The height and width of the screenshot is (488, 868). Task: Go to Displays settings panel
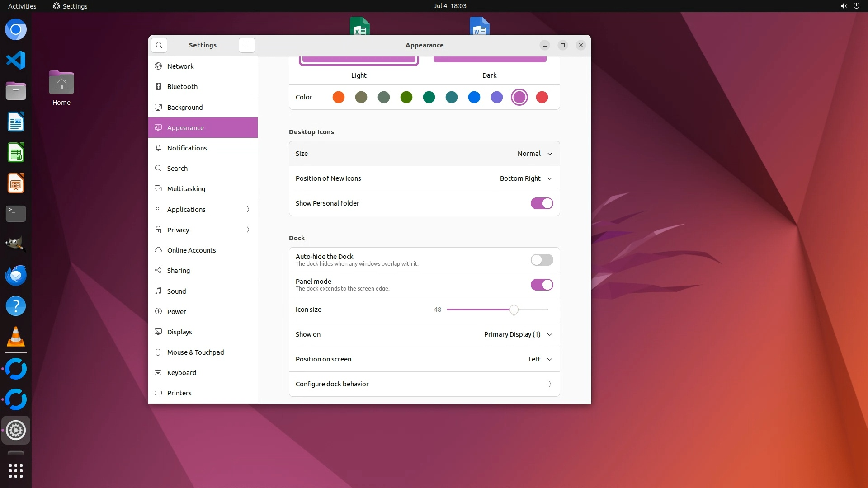point(179,332)
